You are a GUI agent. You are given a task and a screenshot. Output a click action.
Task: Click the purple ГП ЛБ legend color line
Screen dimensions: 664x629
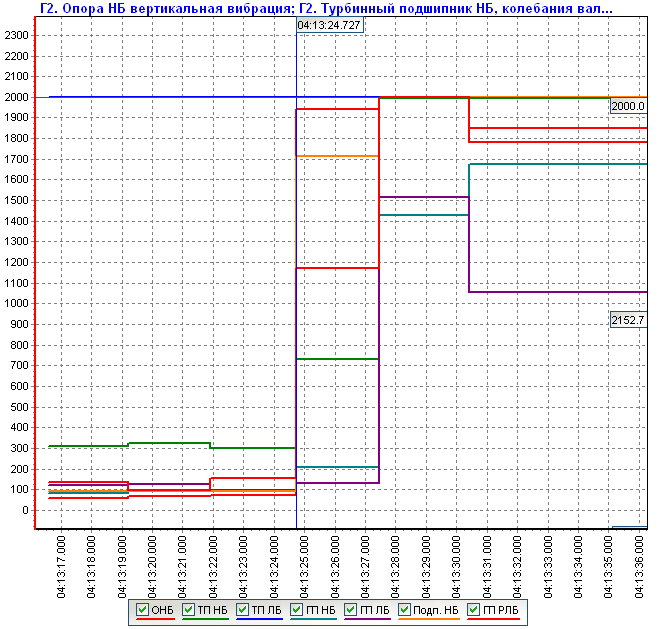pos(368,619)
